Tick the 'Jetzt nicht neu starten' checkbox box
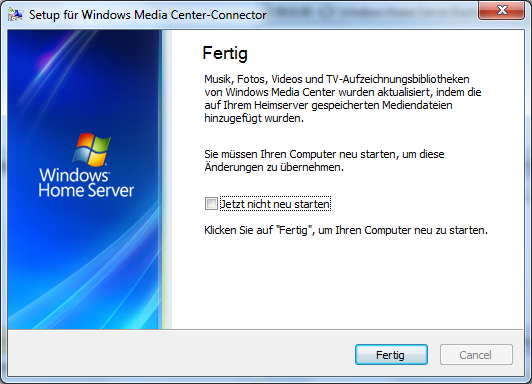 pos(211,204)
